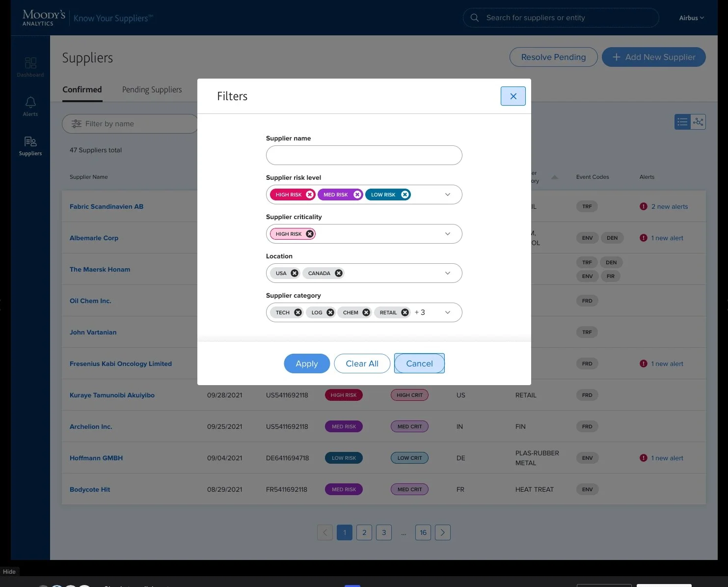
Task: Remove HIGH RISK chip under Supplier criticality
Action: pyautogui.click(x=310, y=234)
